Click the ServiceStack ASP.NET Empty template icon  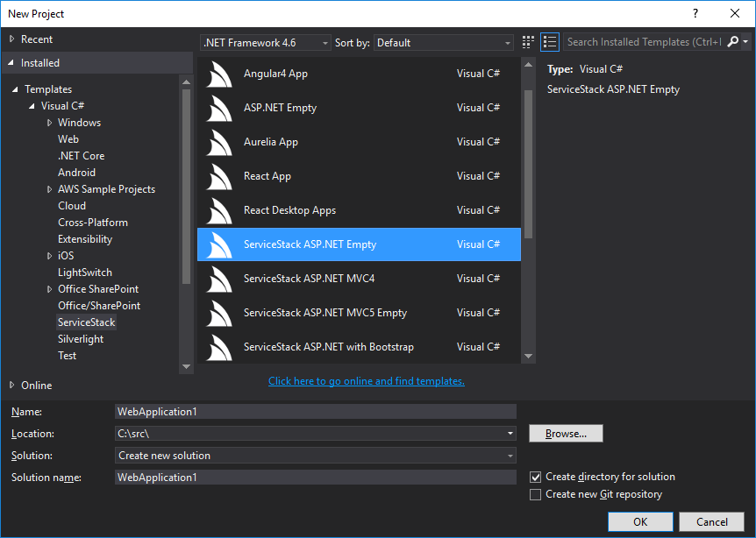pos(219,245)
